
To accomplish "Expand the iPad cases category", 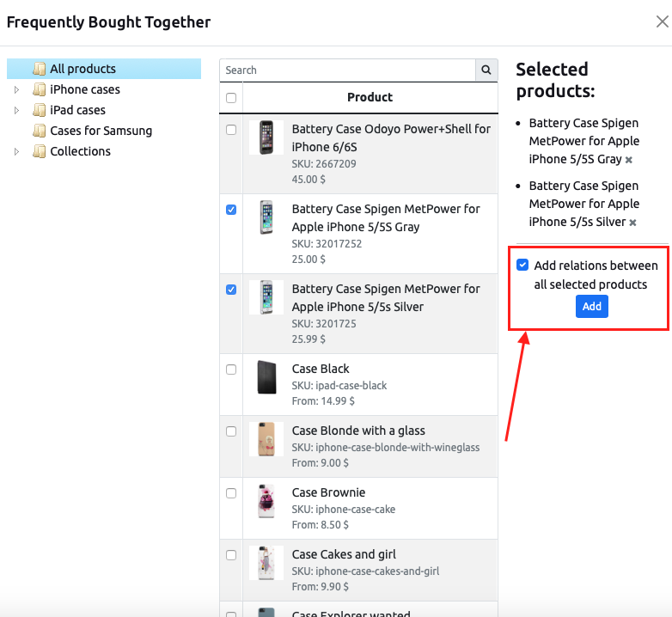I will point(16,110).
